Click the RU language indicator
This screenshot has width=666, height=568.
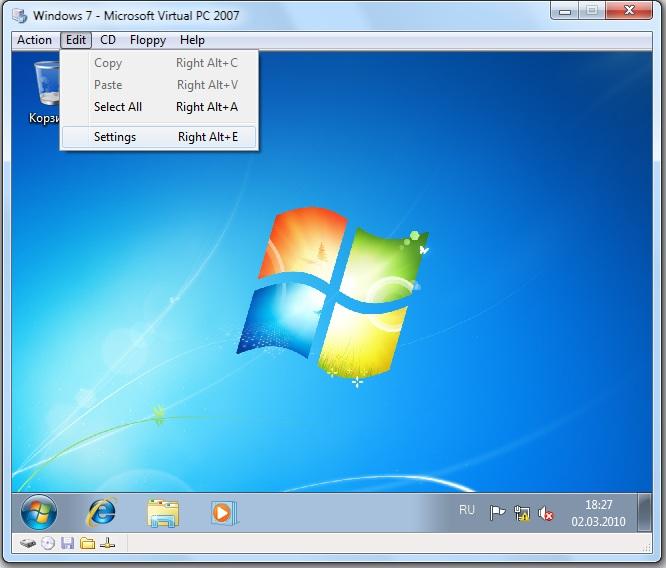click(467, 510)
